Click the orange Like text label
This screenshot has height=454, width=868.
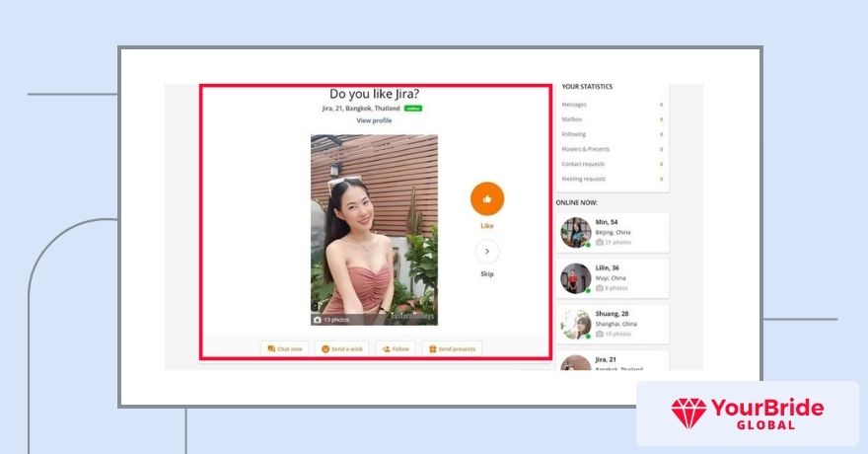(487, 226)
